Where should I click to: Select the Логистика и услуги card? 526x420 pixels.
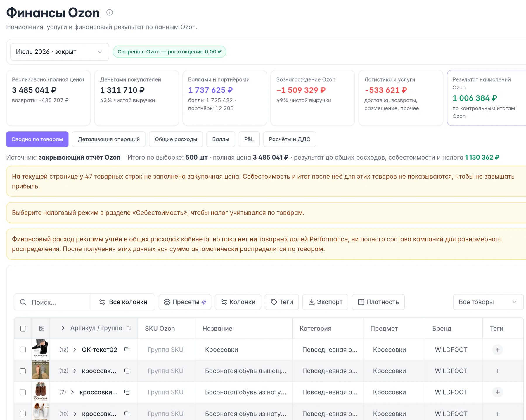point(401,98)
